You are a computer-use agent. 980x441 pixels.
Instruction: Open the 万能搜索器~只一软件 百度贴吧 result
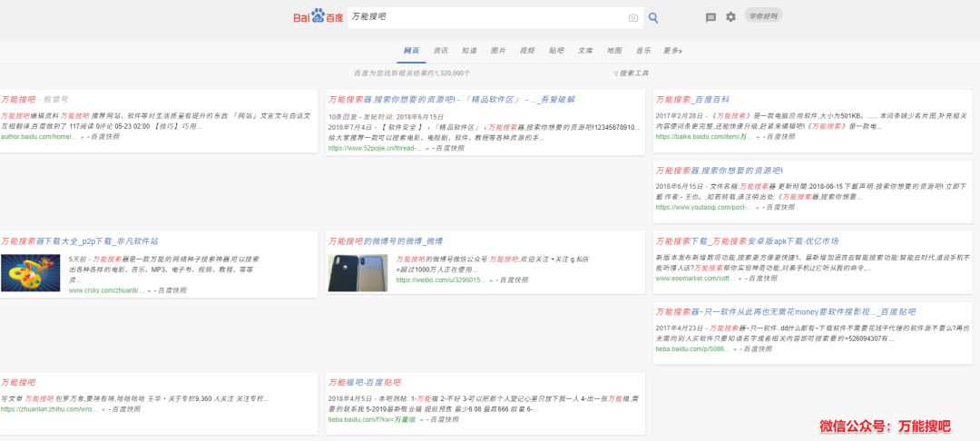pyautogui.click(x=786, y=312)
